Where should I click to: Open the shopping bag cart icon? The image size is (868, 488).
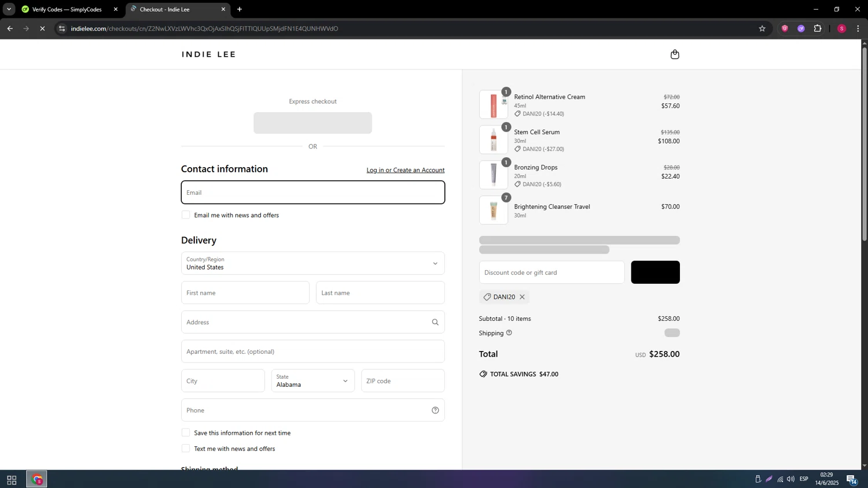pos(675,54)
